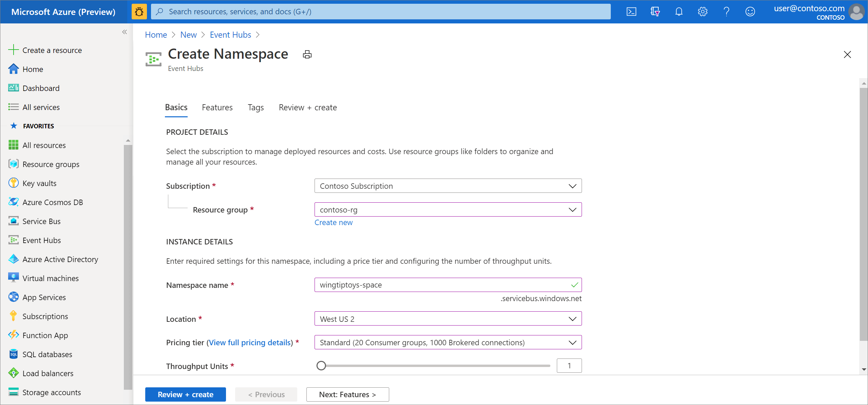Image resolution: width=868 pixels, height=405 pixels.
Task: Open the Help menu
Action: click(726, 11)
